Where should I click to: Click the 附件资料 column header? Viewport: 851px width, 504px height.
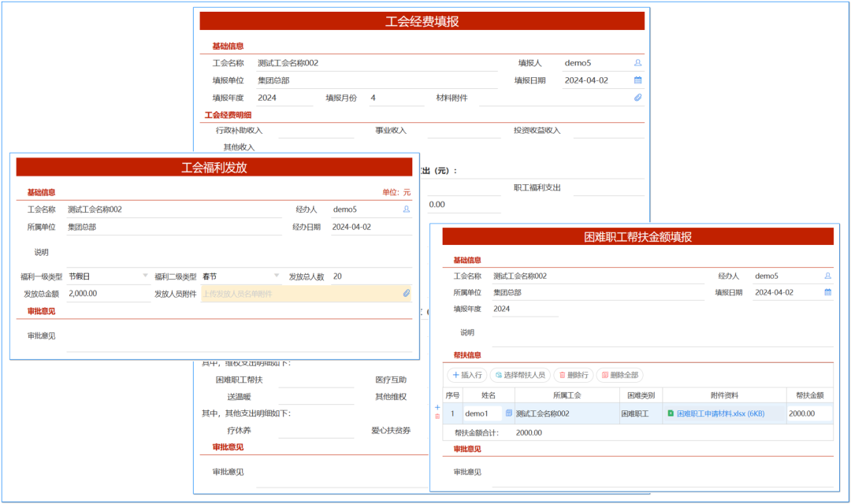coord(725,395)
